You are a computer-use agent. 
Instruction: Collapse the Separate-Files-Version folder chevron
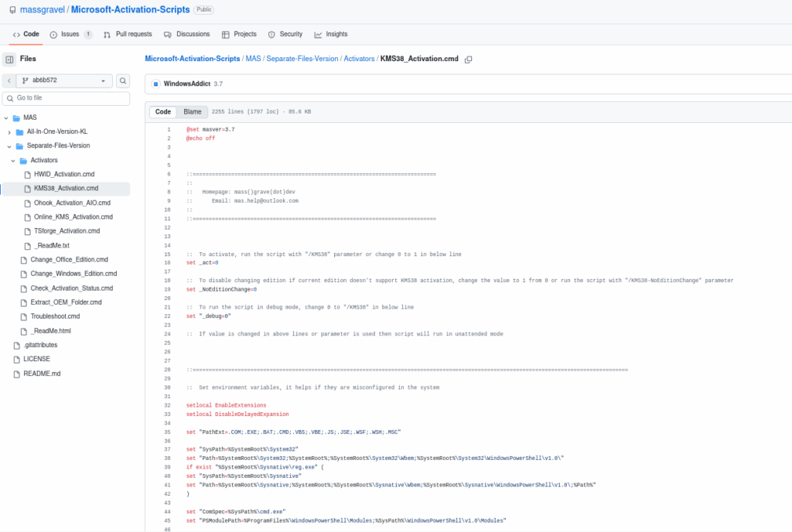pos(9,145)
